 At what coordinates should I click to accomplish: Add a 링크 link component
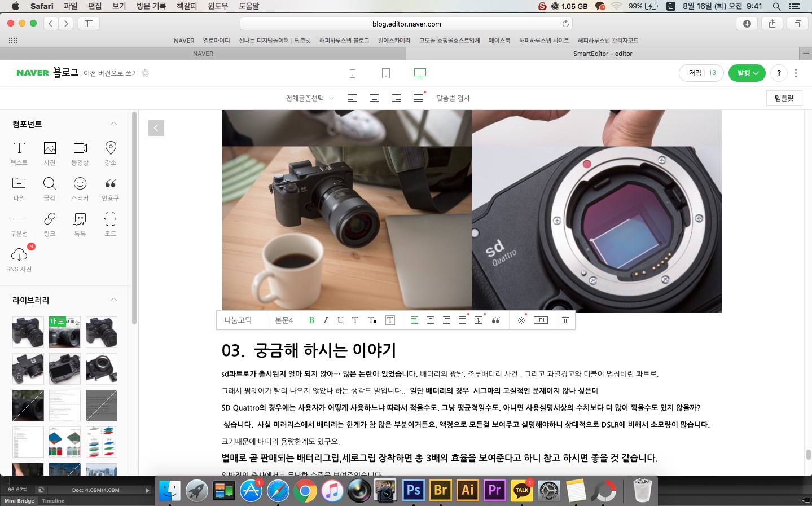(x=50, y=225)
